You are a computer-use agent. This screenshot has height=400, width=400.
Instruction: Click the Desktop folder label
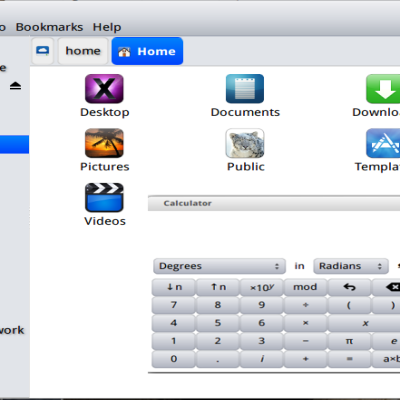pyautogui.click(x=105, y=112)
